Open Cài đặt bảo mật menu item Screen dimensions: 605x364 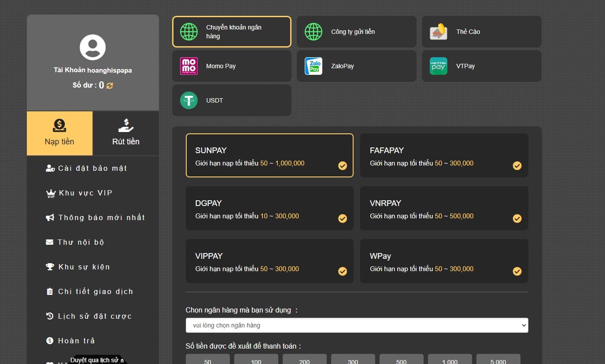[93, 168]
